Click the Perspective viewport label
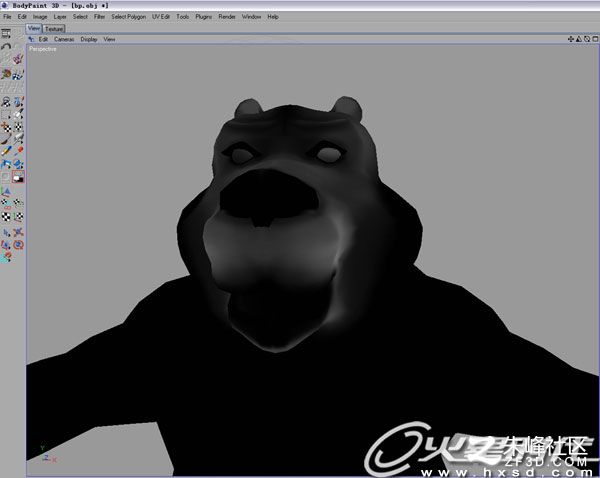Image resolution: width=600 pixels, height=478 pixels. (x=42, y=49)
